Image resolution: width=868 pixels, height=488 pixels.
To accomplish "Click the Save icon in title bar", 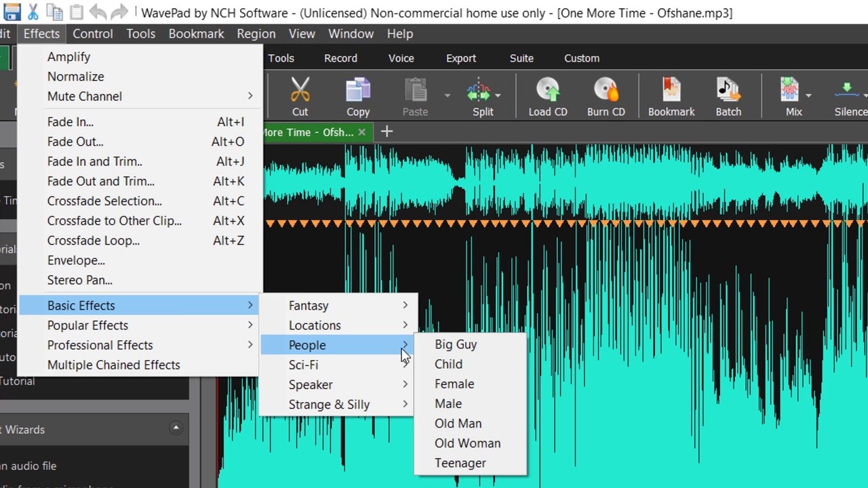I will pyautogui.click(x=12, y=12).
